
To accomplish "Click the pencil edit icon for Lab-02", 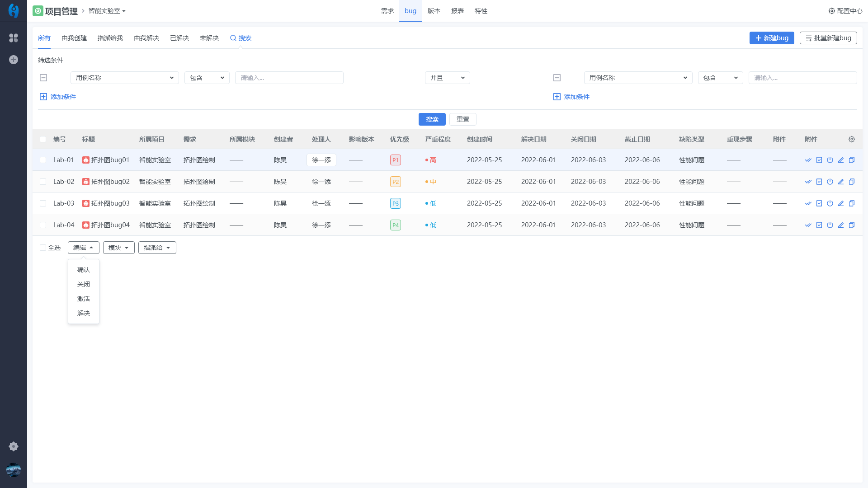I will [841, 182].
